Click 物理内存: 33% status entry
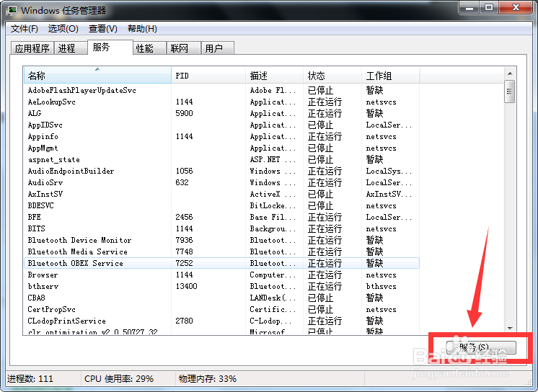The image size is (538, 392). pyautogui.click(x=208, y=378)
